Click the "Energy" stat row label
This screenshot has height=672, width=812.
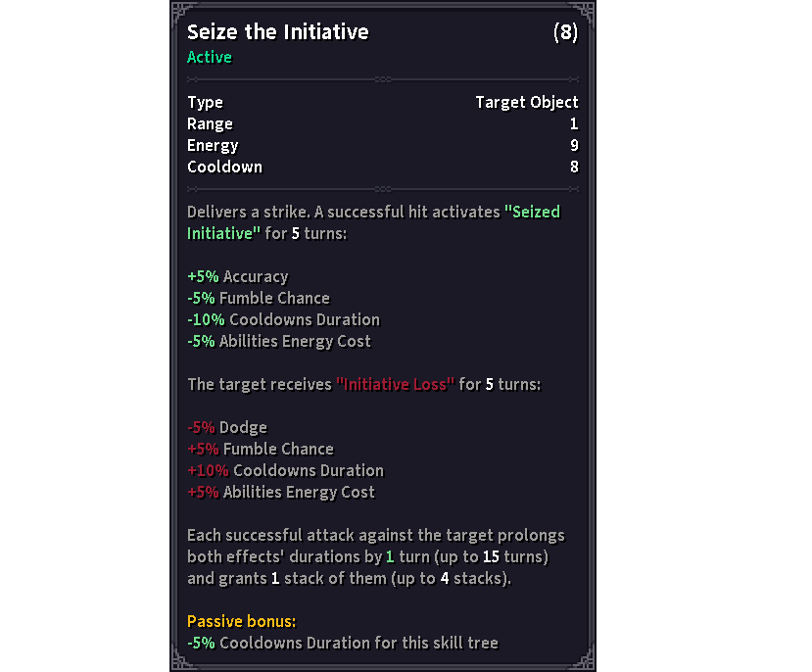[x=213, y=145]
